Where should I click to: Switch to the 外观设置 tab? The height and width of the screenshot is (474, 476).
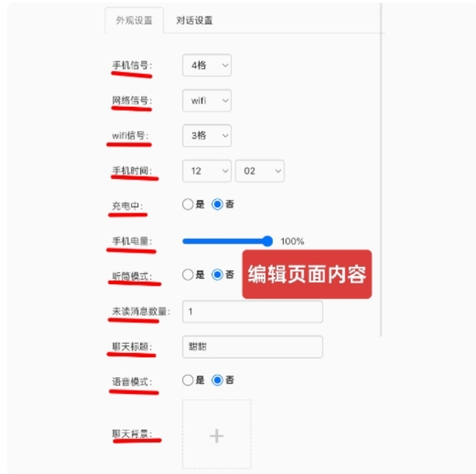134,20
